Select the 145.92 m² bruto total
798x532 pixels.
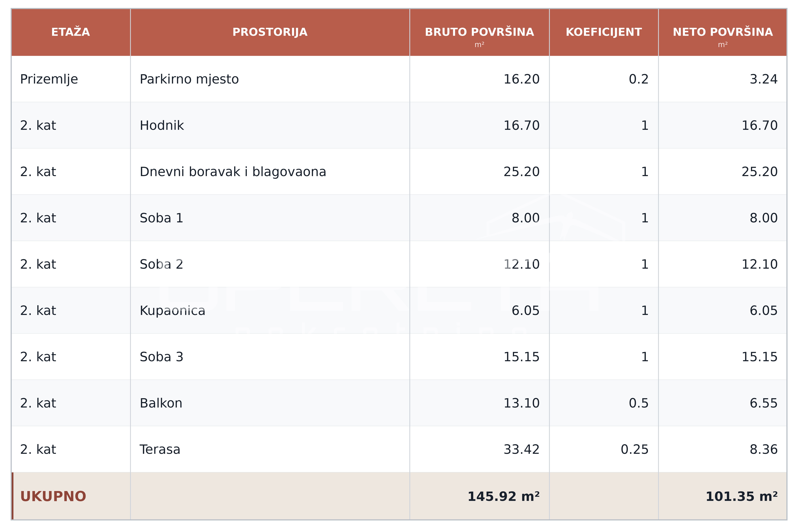point(504,496)
